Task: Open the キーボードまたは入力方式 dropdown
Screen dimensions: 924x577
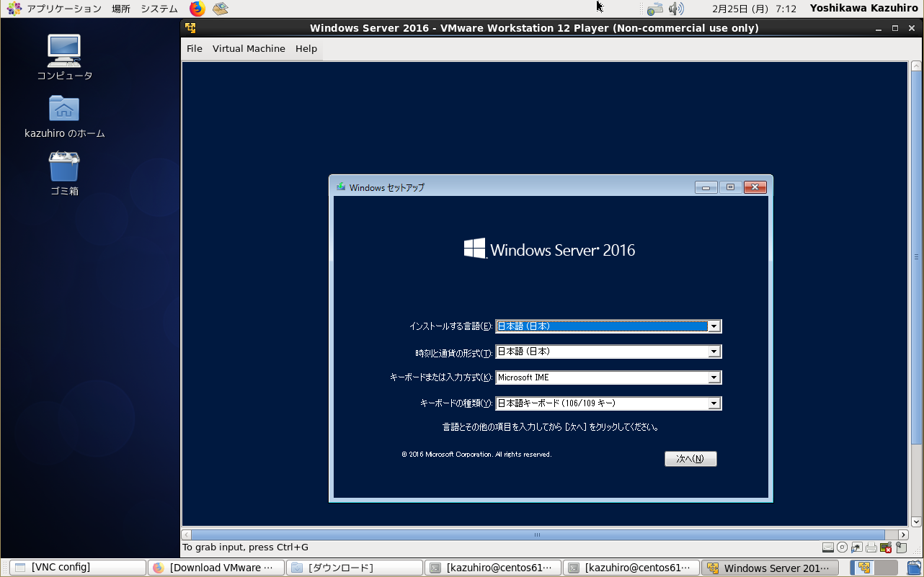Action: coord(714,377)
